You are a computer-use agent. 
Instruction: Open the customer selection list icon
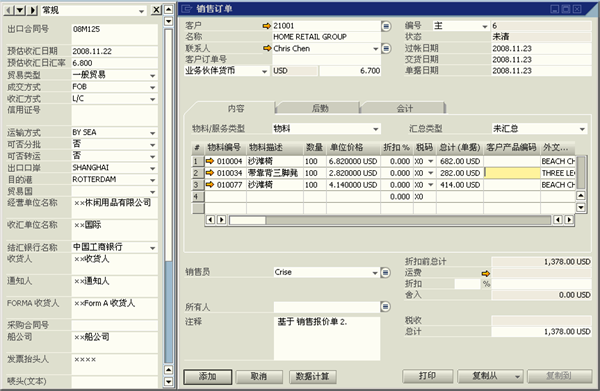(386, 26)
